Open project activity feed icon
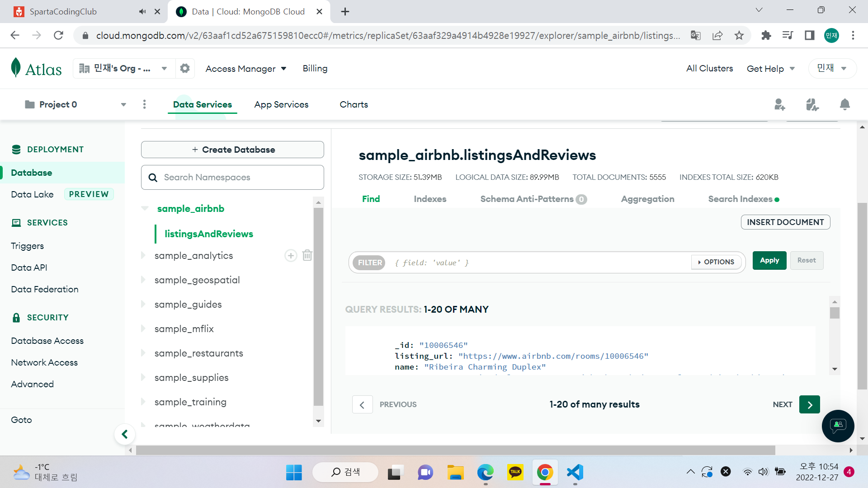This screenshot has height=488, width=868. pos(812,104)
